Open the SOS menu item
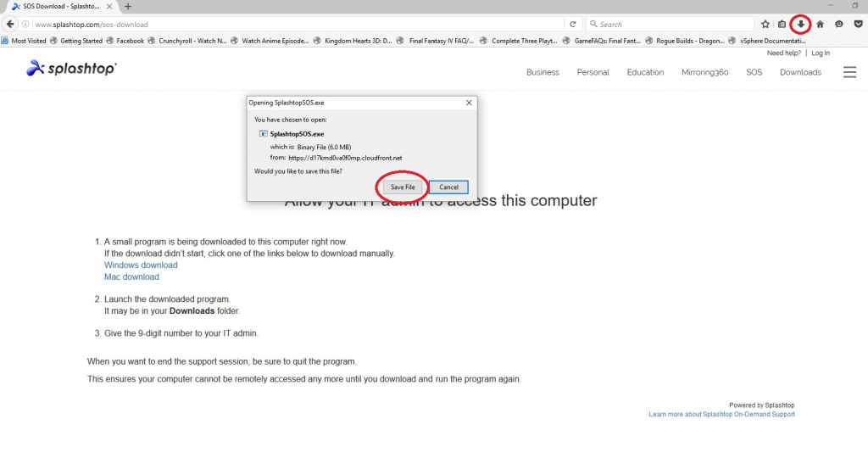Screen dimensions: 868x458 tap(754, 72)
